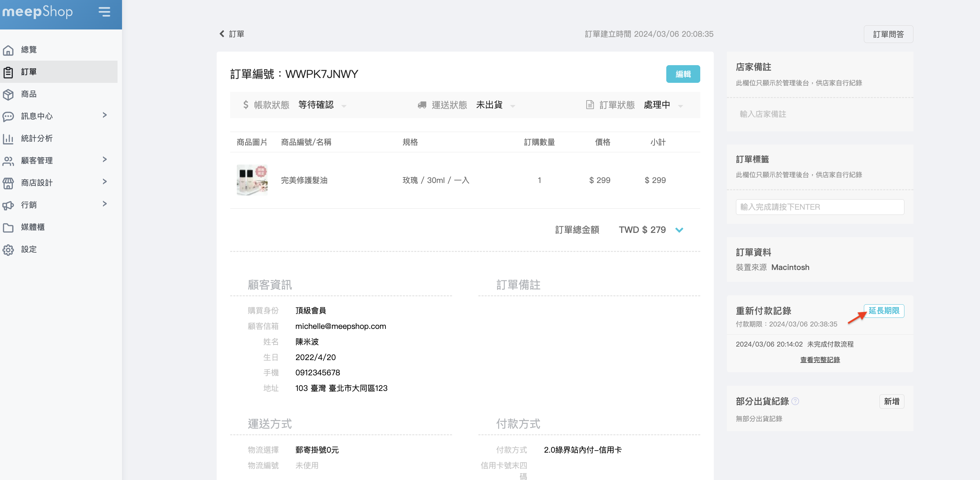Expand the 訊息中心 sidebar submenu
This screenshot has width=980, height=480.
(x=105, y=115)
